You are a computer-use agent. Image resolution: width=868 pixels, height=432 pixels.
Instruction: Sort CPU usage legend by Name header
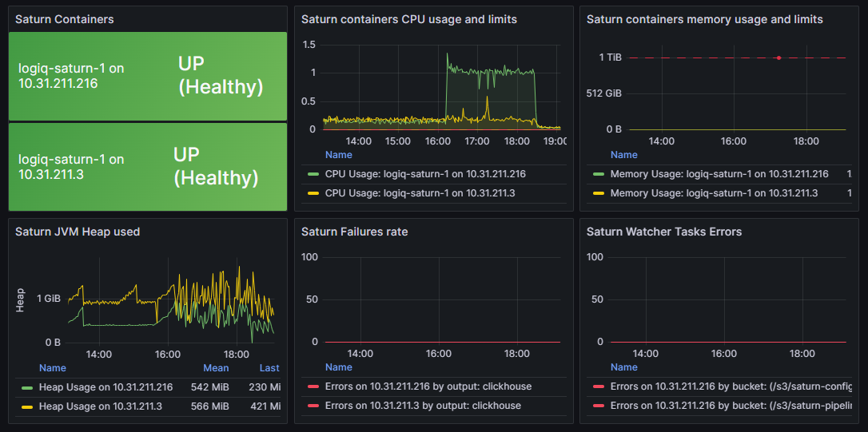pyautogui.click(x=338, y=155)
